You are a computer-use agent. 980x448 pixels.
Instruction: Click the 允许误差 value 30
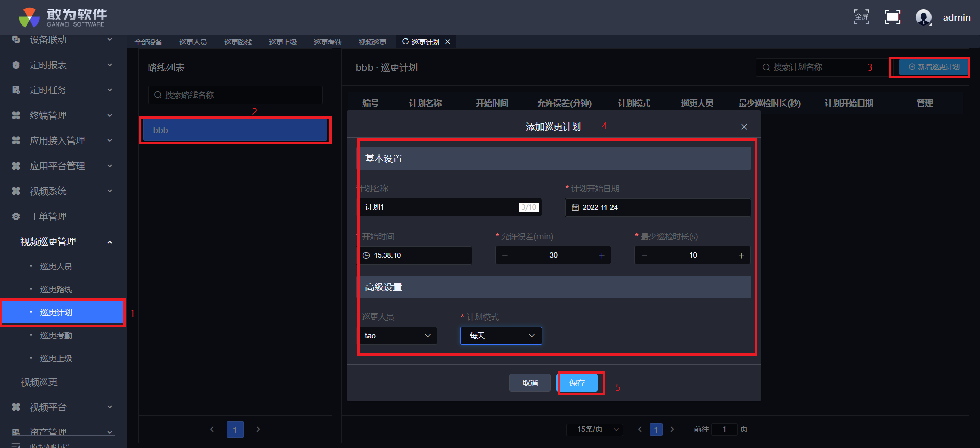(553, 255)
